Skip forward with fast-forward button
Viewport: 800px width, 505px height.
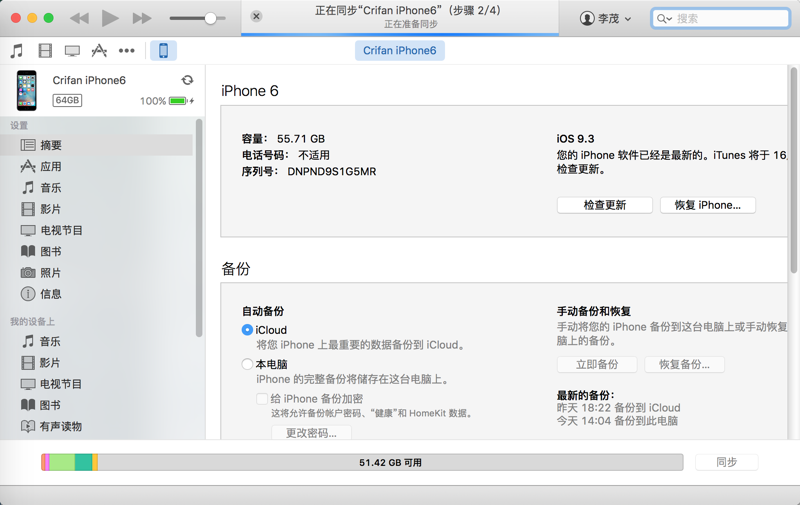click(x=142, y=18)
